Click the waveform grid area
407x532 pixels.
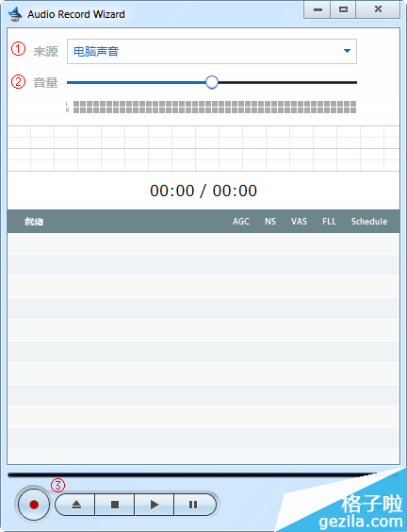click(x=203, y=149)
